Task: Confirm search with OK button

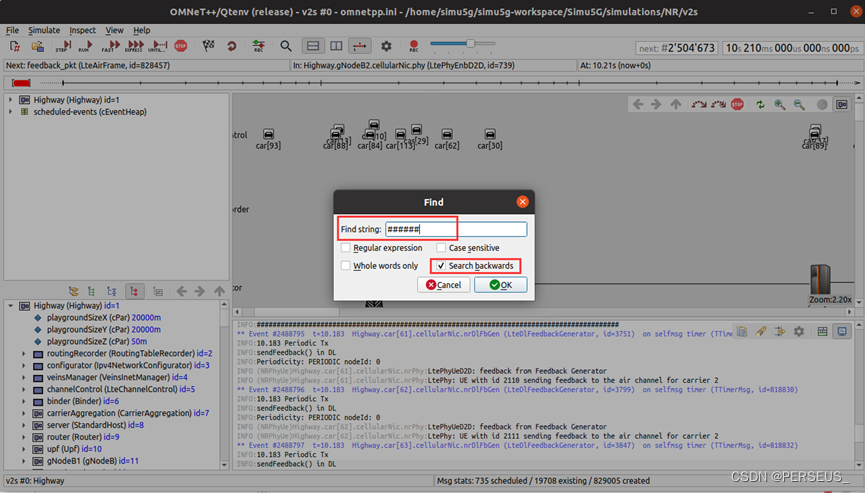Action: coord(501,285)
